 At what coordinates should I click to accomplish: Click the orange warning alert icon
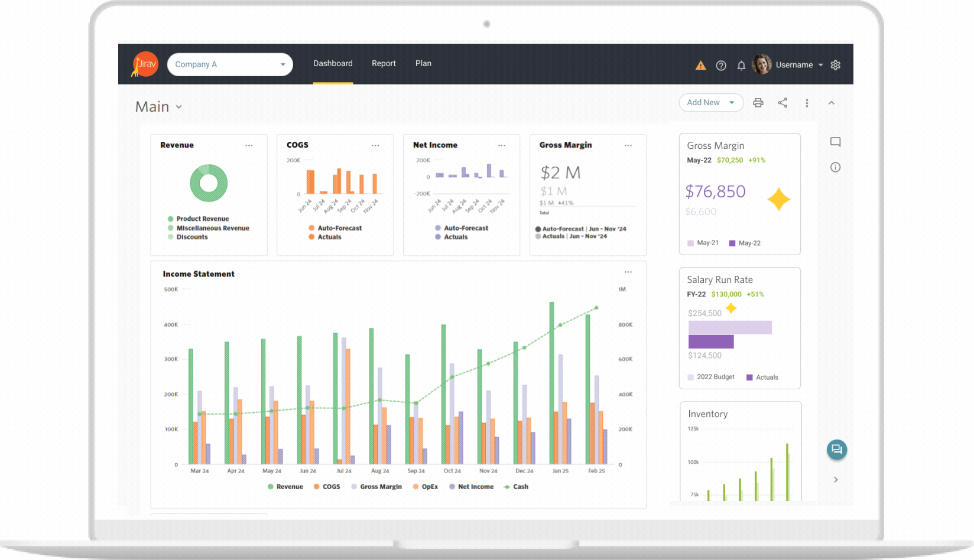pos(700,65)
